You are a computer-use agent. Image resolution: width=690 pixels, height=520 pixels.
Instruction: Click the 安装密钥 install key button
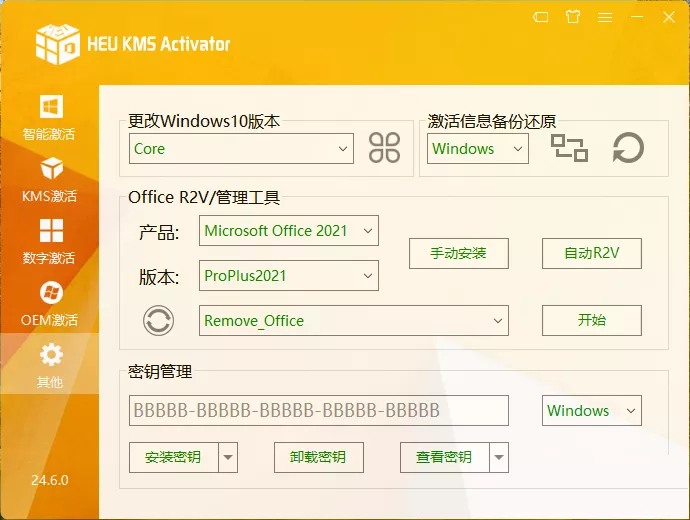(x=174, y=458)
